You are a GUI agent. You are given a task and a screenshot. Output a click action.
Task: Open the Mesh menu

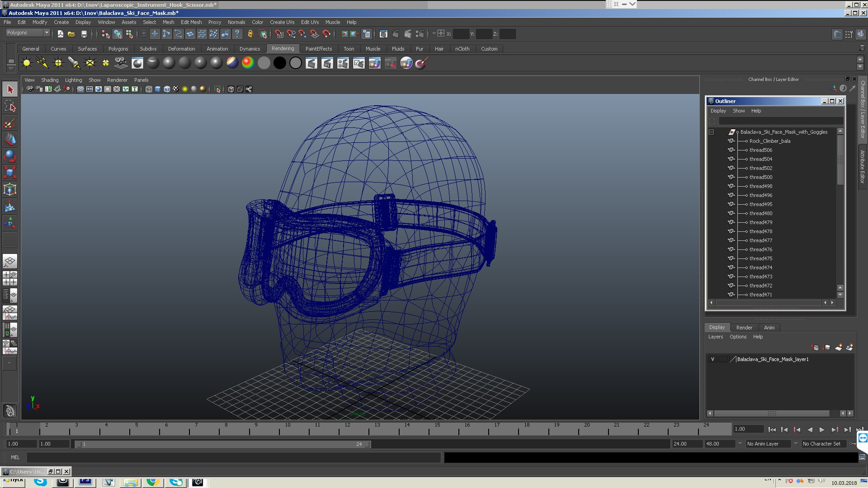point(168,22)
